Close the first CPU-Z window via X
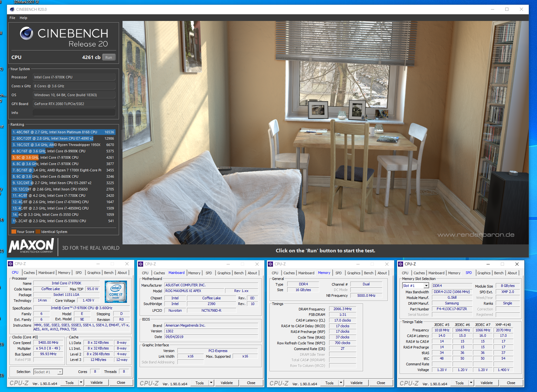Screen dimensions: 537x392 tap(127, 264)
